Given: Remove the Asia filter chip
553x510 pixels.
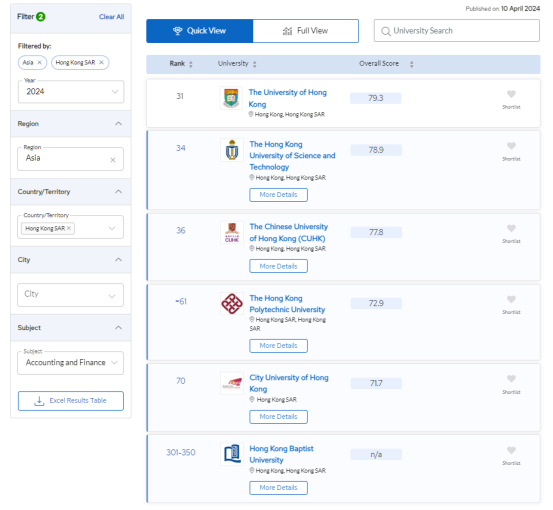Looking at the screenshot, I should [x=40, y=62].
